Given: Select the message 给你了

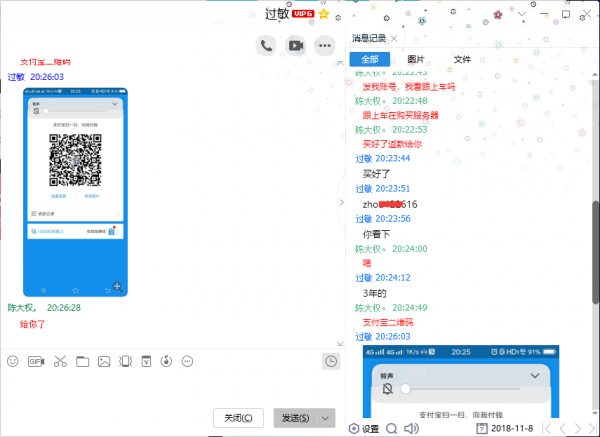Looking at the screenshot, I should (x=32, y=324).
